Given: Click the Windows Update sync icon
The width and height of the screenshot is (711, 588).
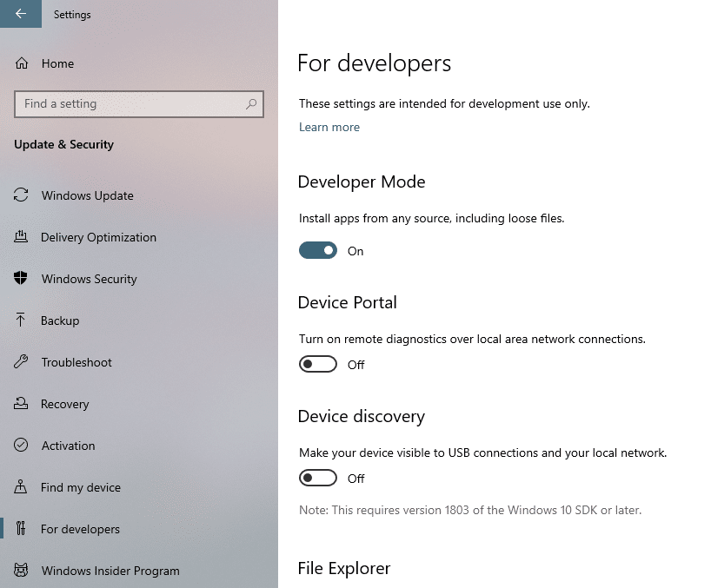Looking at the screenshot, I should pyautogui.click(x=21, y=195).
